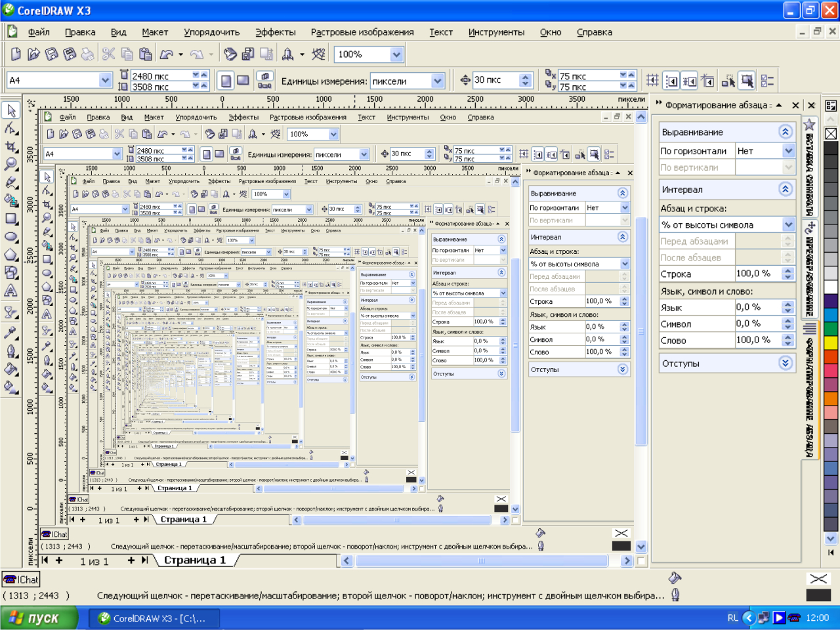840x630 pixels.
Task: Click the Open icon on the top standard toolbar
Action: coord(33,54)
